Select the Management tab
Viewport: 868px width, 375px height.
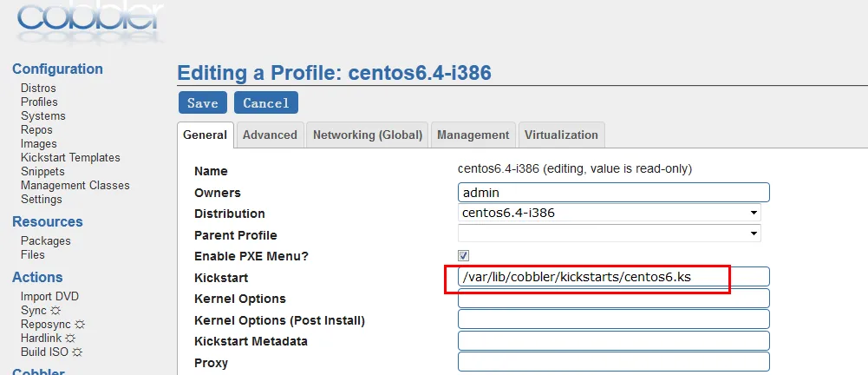pyautogui.click(x=473, y=135)
